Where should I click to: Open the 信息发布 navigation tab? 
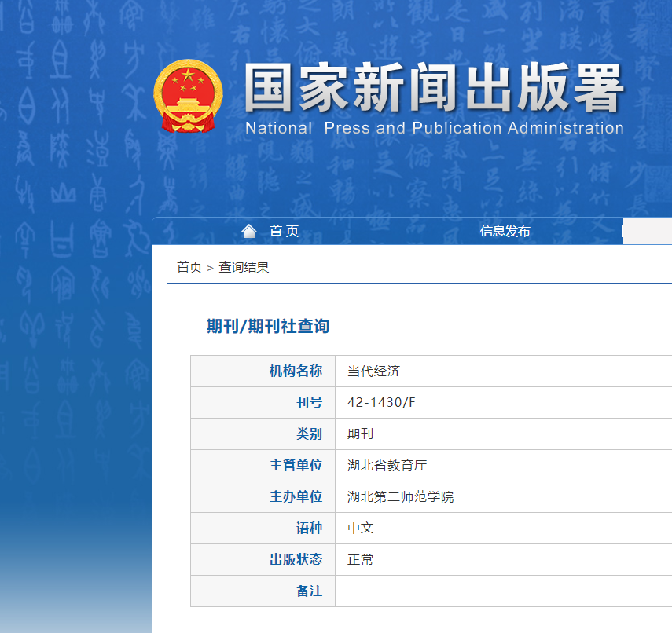point(505,231)
